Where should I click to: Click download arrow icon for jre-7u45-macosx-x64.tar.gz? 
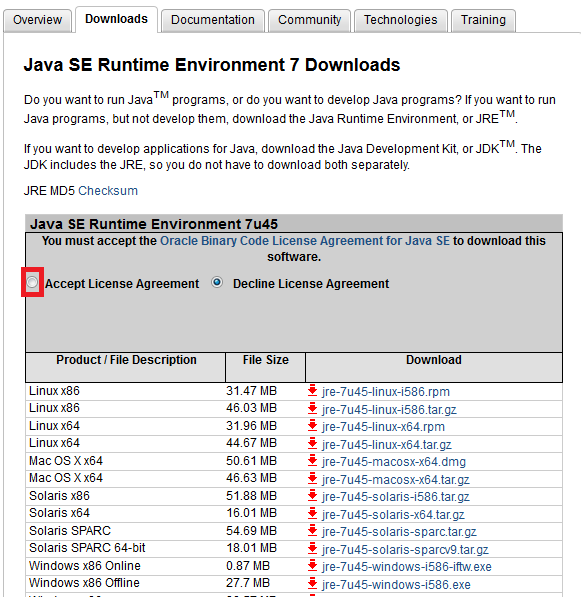click(x=312, y=478)
